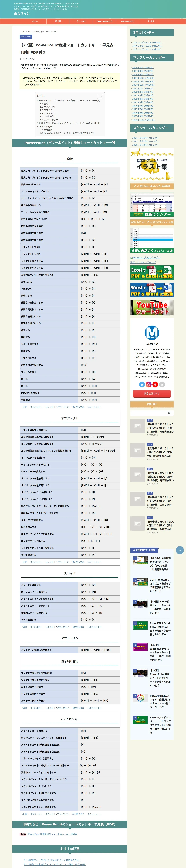Click the 選択したオブジェクトまたはテキストを切り取る row
The height and width of the screenshot is (868, 186).
click(x=70, y=171)
